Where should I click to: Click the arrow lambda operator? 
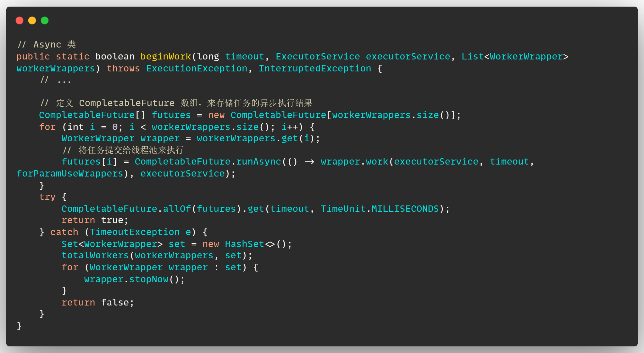click(x=309, y=162)
